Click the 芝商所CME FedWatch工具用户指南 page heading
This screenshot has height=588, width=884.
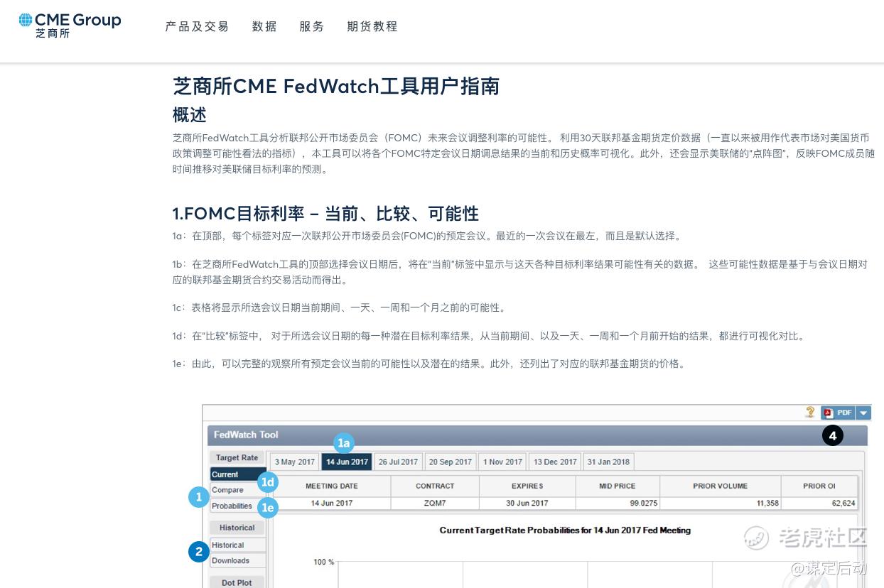(336, 86)
